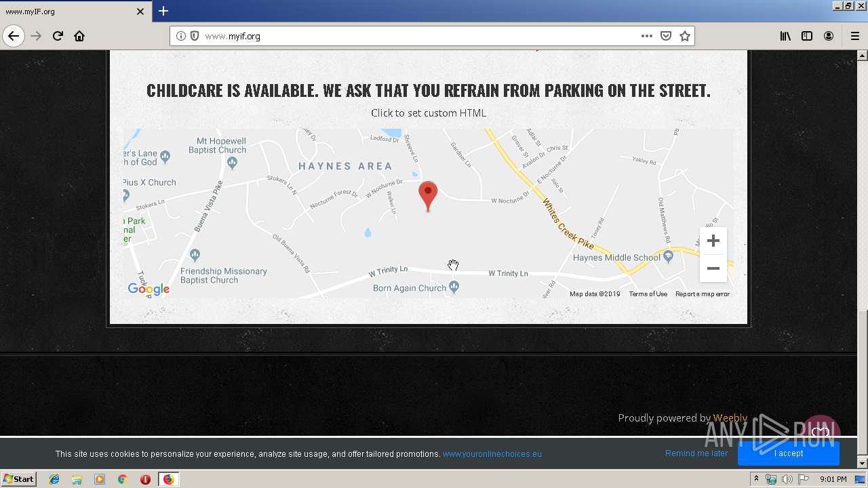Open a new browser tab
Image resolution: width=868 pixels, height=488 pixels.
tap(163, 11)
